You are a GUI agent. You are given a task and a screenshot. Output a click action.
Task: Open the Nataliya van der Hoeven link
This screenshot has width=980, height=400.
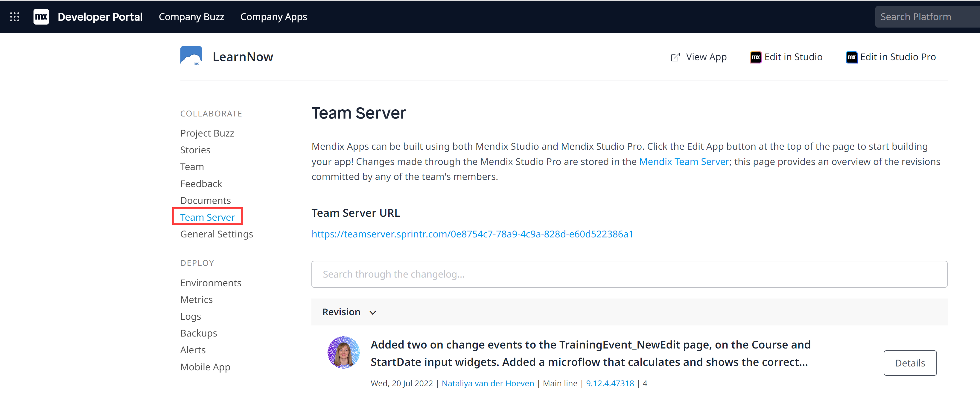[488, 383]
